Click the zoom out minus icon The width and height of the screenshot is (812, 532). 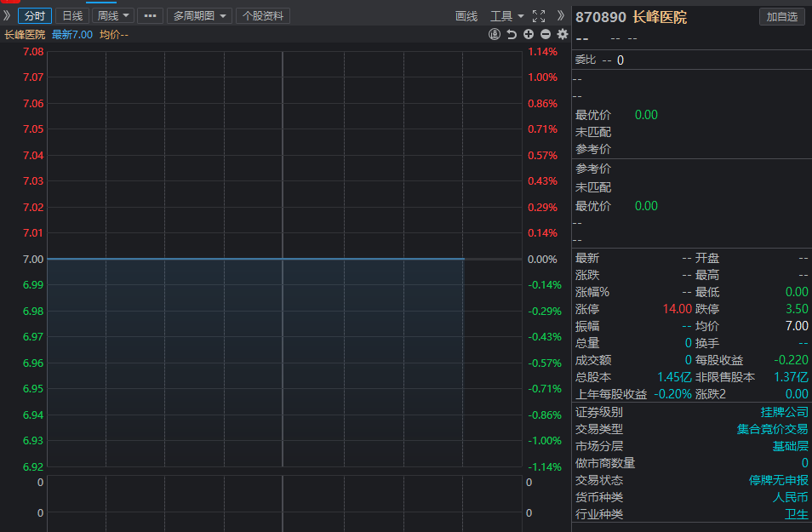click(546, 34)
